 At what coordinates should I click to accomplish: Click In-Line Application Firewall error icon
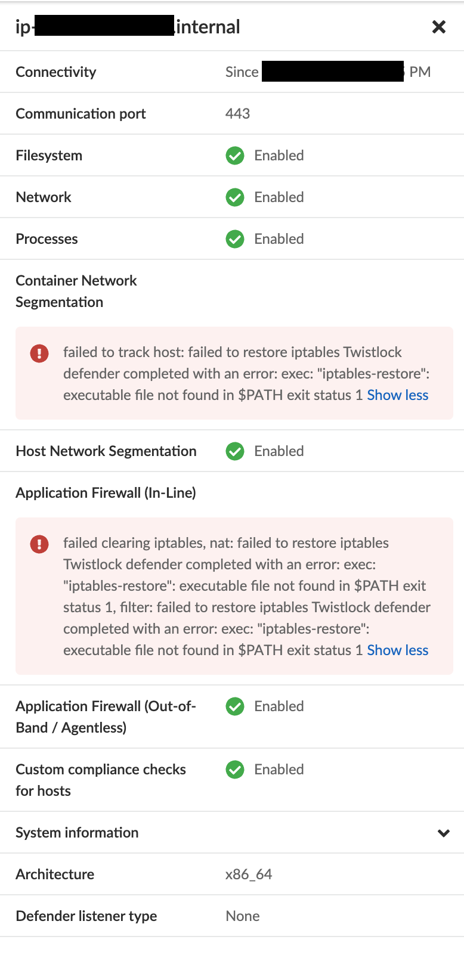[39, 544]
